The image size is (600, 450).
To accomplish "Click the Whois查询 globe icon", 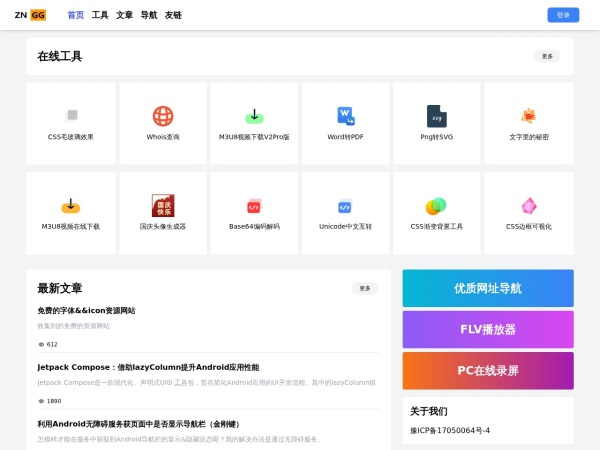I will tap(162, 116).
